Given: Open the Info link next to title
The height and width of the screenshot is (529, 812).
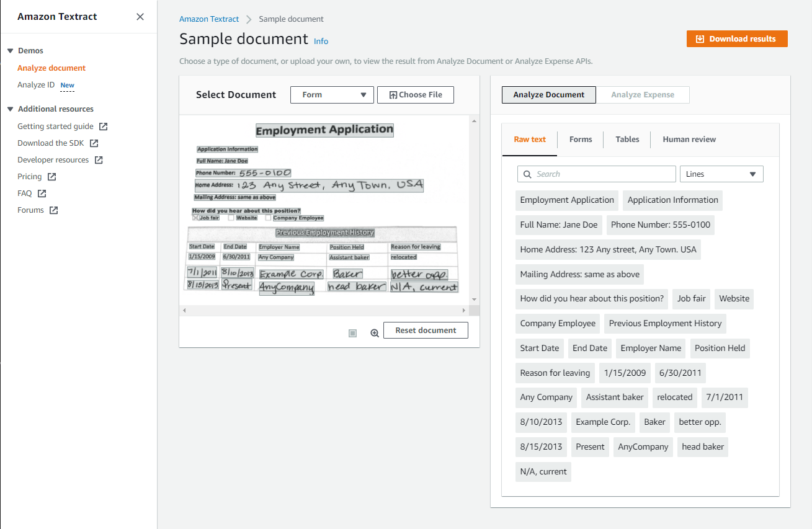Looking at the screenshot, I should click(x=321, y=42).
